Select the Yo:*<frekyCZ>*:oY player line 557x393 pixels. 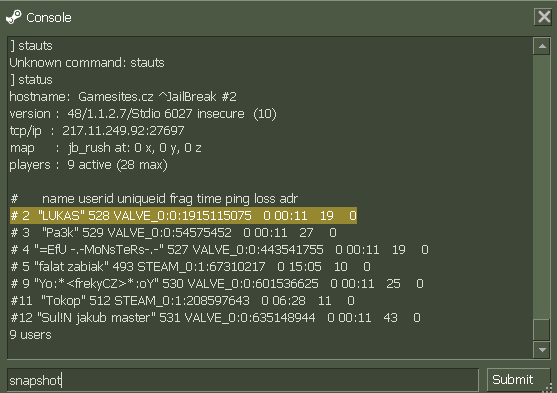coord(217,284)
